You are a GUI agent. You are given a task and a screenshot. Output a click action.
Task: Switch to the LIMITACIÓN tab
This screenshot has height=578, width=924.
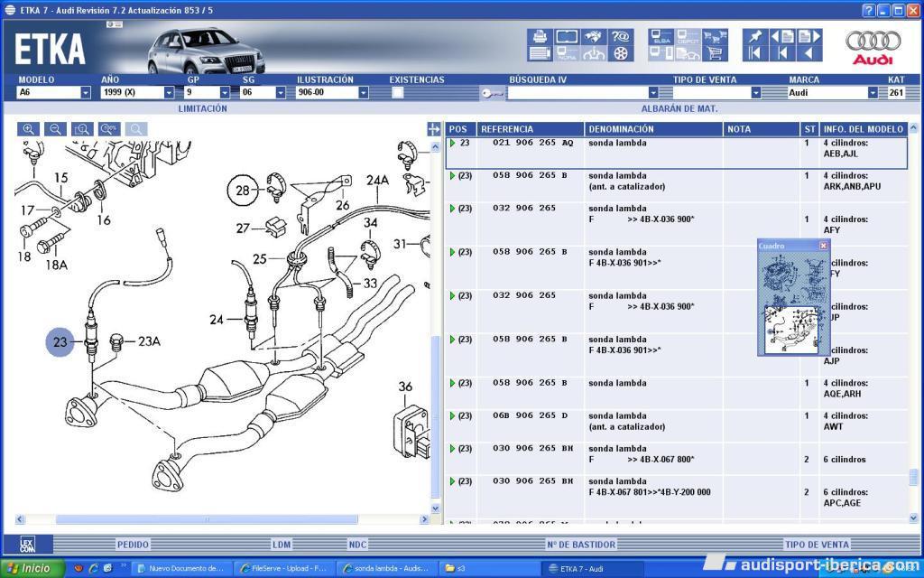click(x=202, y=108)
